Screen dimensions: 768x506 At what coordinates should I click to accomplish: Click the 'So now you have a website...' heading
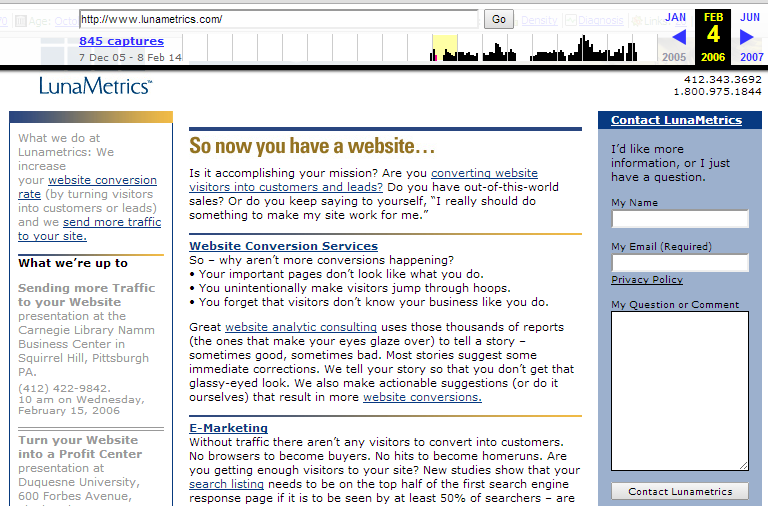coord(312,146)
